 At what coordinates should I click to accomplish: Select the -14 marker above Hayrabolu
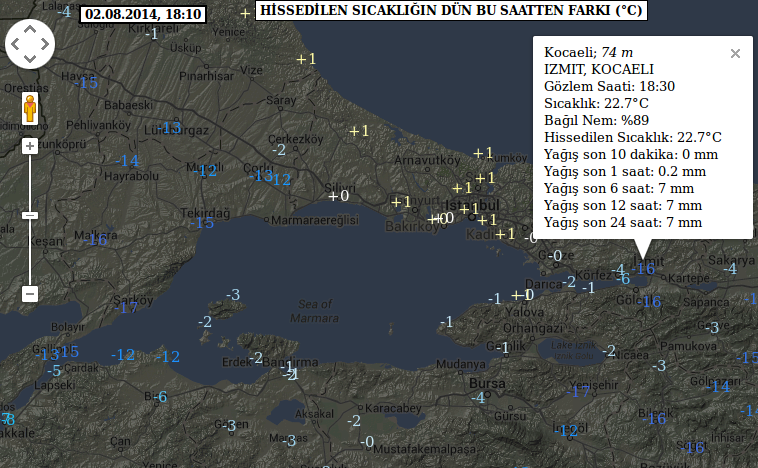(x=128, y=160)
